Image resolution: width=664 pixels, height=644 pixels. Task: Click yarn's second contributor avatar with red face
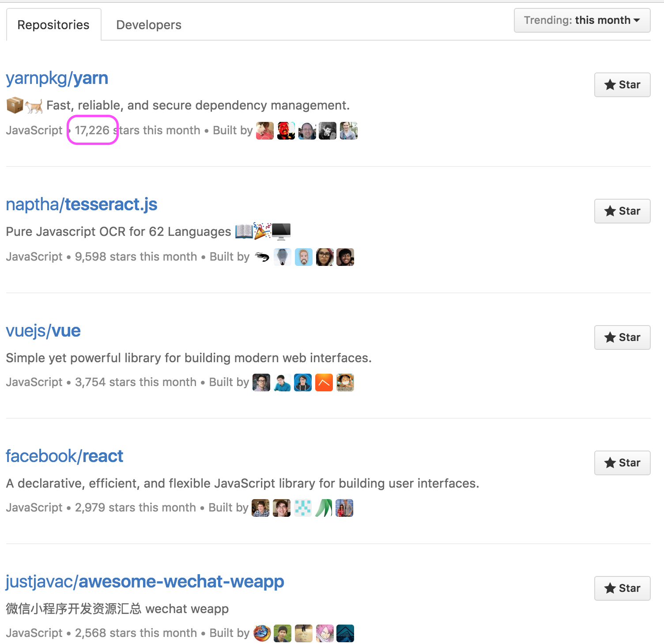(x=286, y=131)
